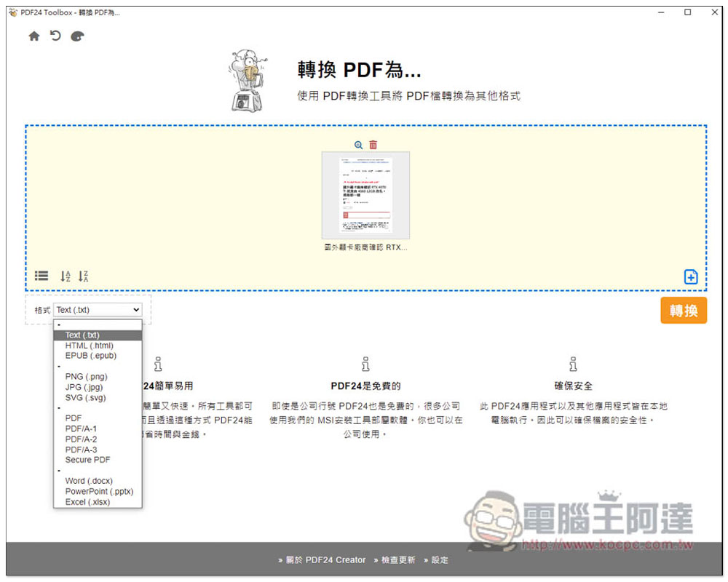The height and width of the screenshot is (582, 728).
Task: Click the blue add file icon
Action: pyautogui.click(x=691, y=276)
